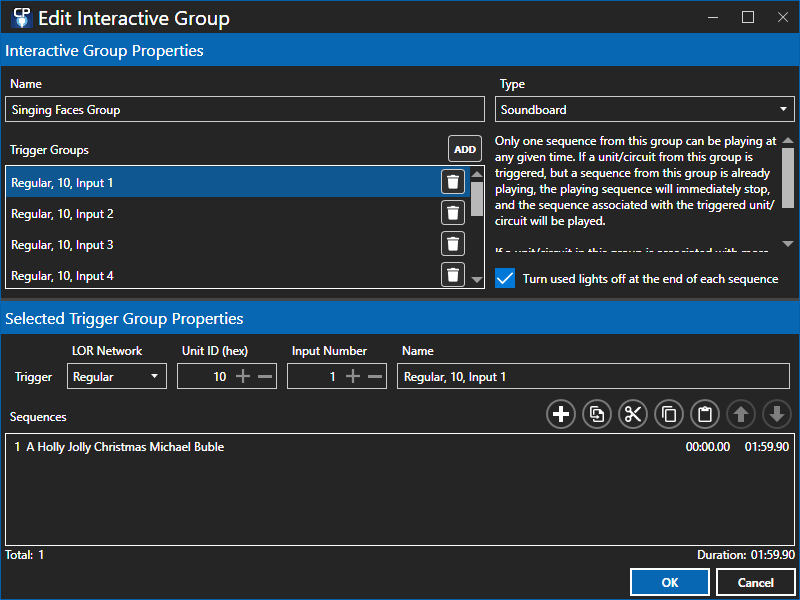Delete the 'Regular, 10, Input 1' trigger group
The image size is (800, 600).
coord(453,182)
